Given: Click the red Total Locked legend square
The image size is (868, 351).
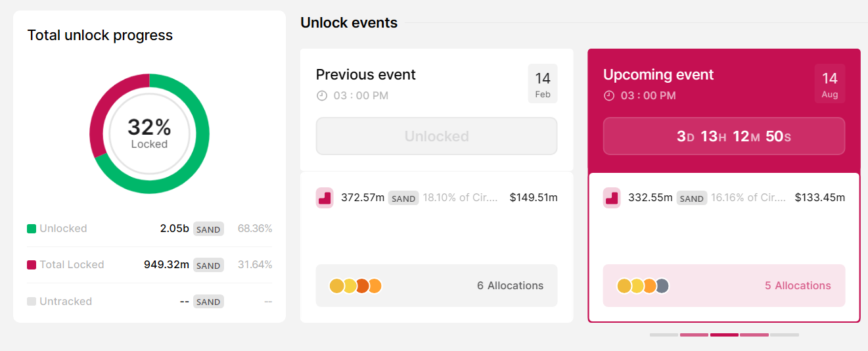Looking at the screenshot, I should (x=32, y=265).
